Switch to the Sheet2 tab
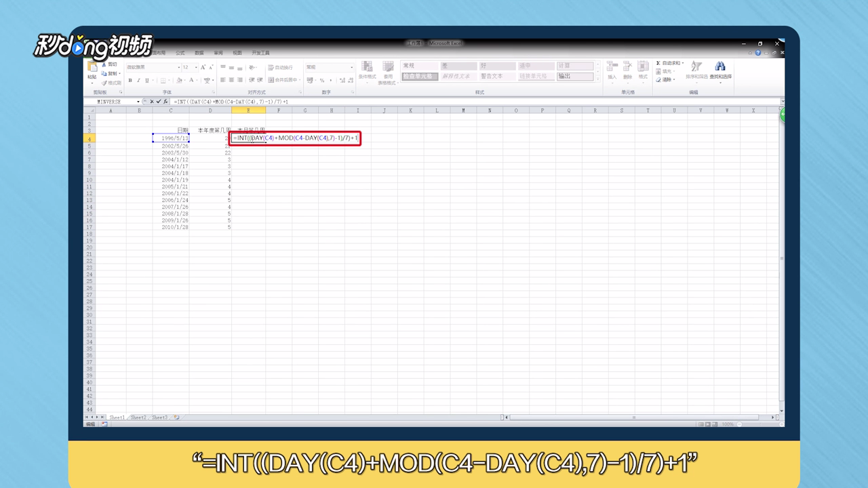The height and width of the screenshot is (488, 868). click(138, 418)
